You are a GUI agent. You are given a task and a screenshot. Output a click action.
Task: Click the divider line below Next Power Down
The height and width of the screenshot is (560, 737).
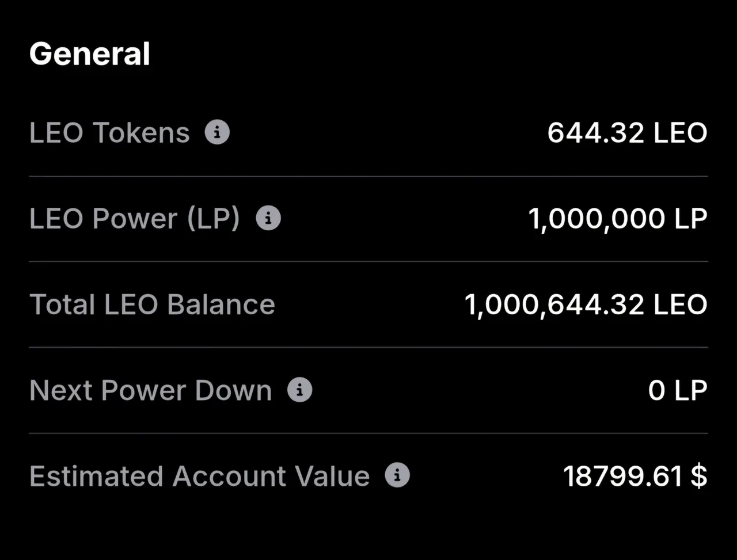click(x=368, y=433)
